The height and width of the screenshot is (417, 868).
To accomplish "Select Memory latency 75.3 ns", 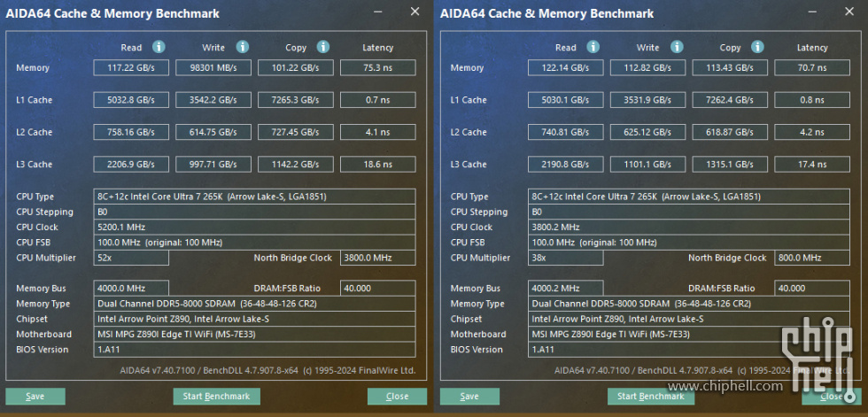I will 377,68.
